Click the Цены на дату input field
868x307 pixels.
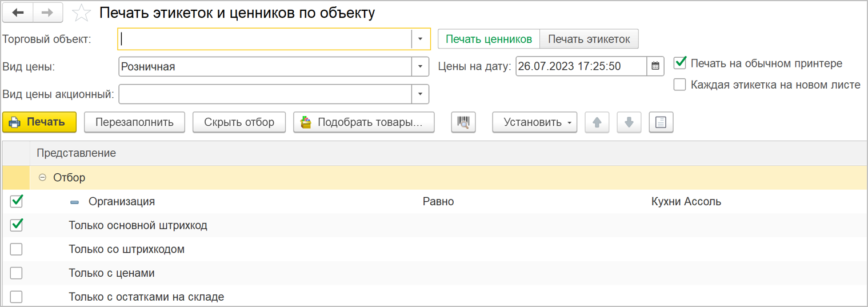click(x=581, y=66)
